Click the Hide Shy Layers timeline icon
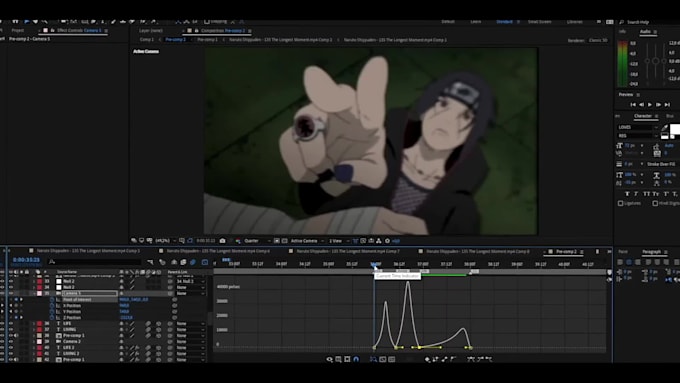The width and height of the screenshot is (680, 383). (174, 262)
